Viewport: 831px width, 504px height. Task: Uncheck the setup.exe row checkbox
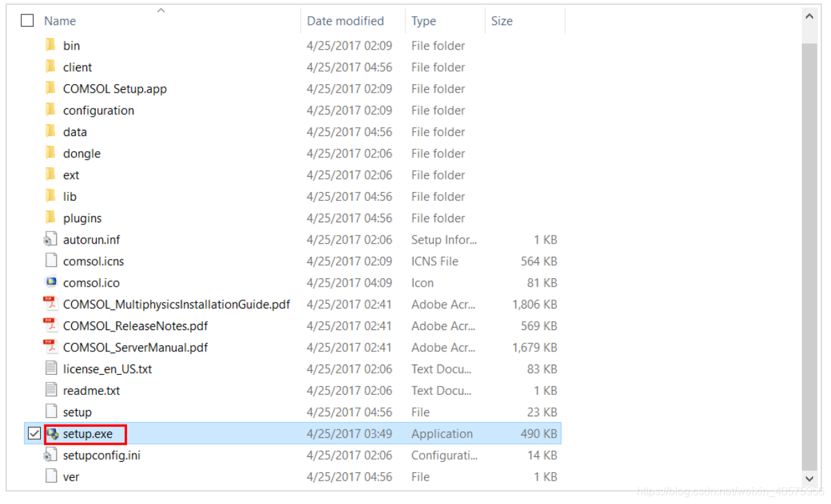[x=34, y=434]
